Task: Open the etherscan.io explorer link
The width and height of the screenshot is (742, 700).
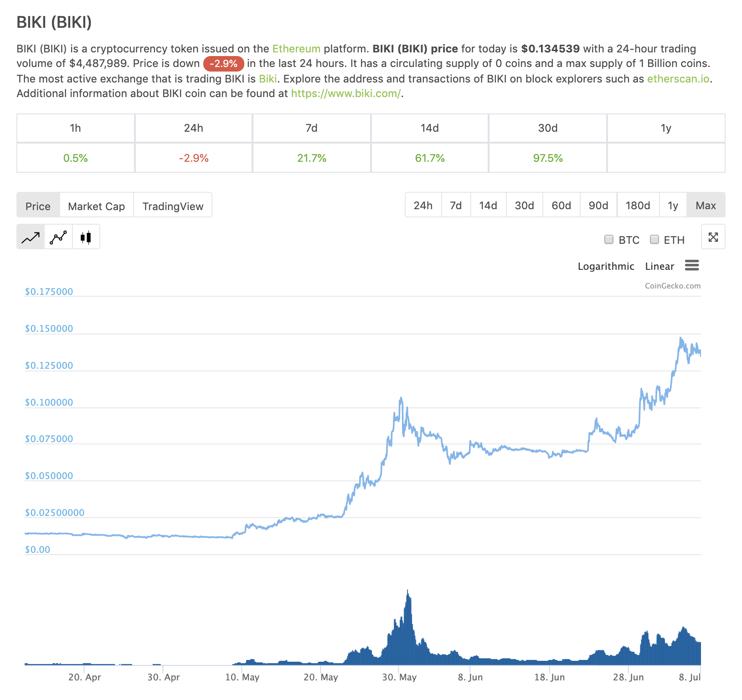Action: click(x=678, y=79)
